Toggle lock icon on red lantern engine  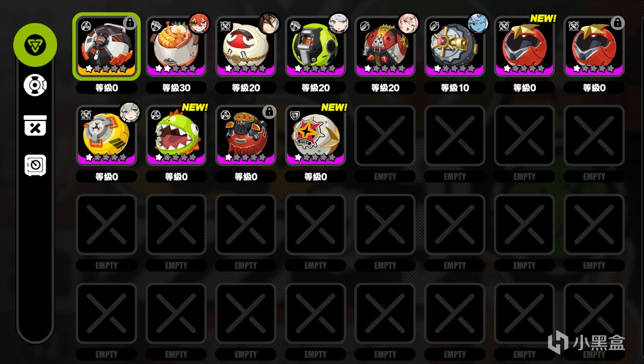[x=269, y=112]
